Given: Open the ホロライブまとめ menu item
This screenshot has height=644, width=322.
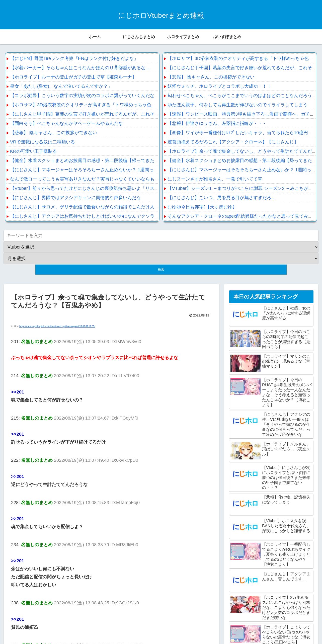Looking at the screenshot, I should tap(183, 37).
